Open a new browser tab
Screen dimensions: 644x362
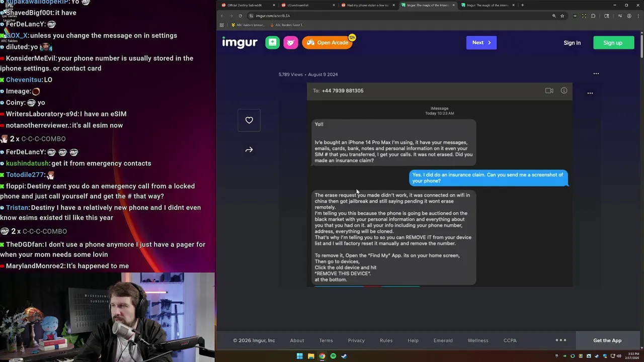tap(522, 5)
